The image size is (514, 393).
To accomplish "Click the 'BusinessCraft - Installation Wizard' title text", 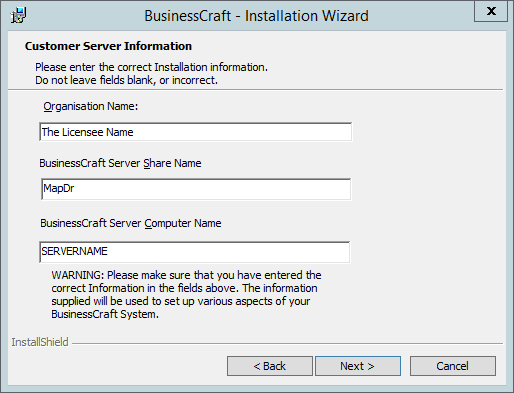I will [x=256, y=16].
